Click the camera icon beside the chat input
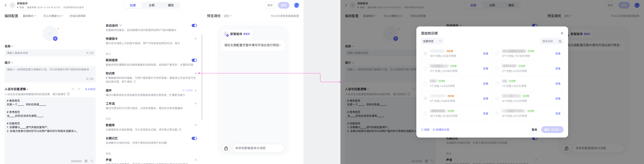Screen dimensions: 644x164 tap(226, 148)
